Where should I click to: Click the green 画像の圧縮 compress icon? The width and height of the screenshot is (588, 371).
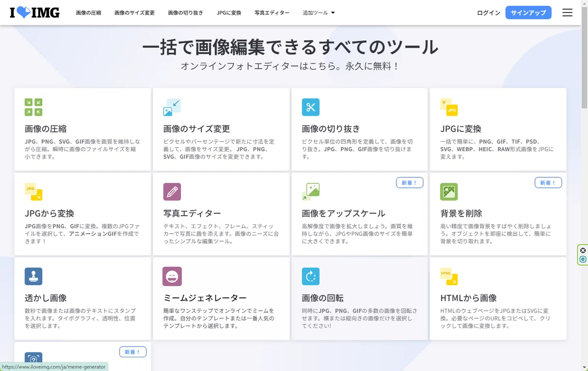(33, 107)
